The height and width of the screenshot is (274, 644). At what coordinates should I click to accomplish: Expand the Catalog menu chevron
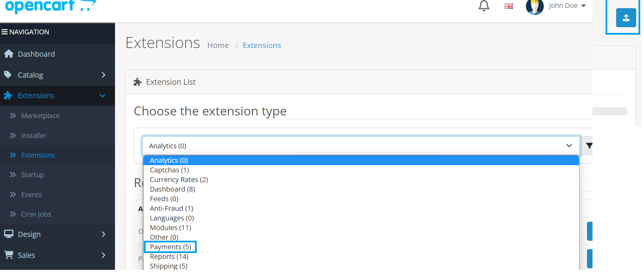(103, 75)
